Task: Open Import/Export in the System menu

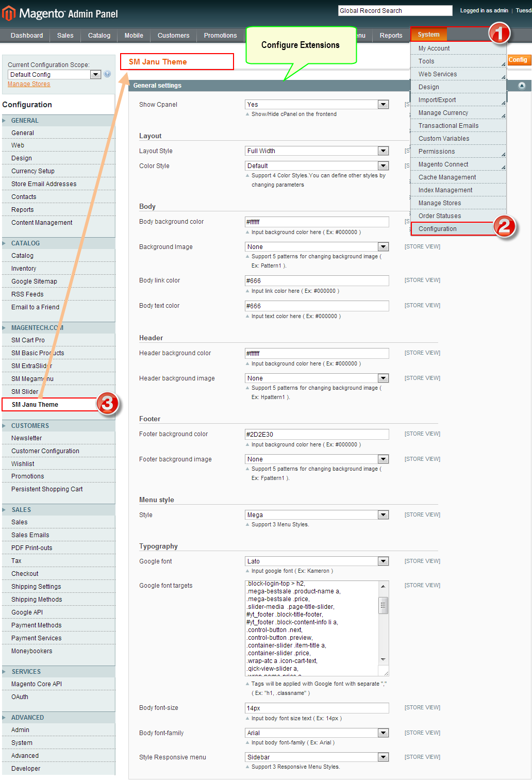Action: click(x=458, y=100)
